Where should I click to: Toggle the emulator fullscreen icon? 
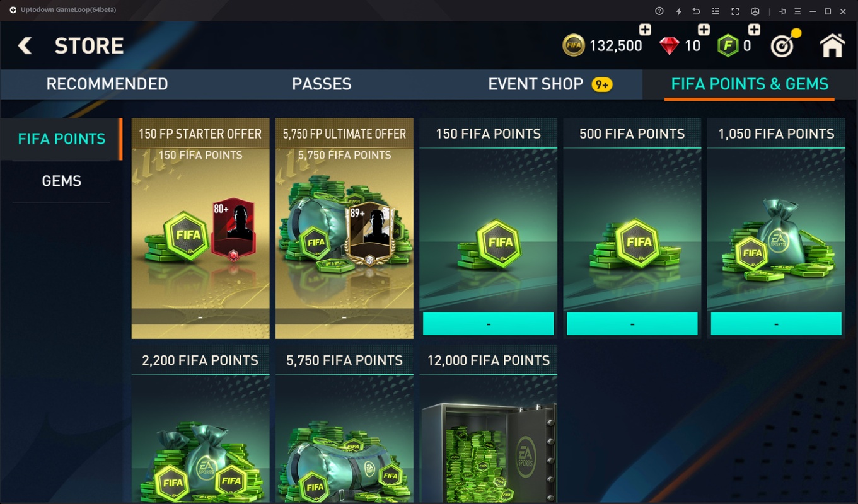[735, 11]
